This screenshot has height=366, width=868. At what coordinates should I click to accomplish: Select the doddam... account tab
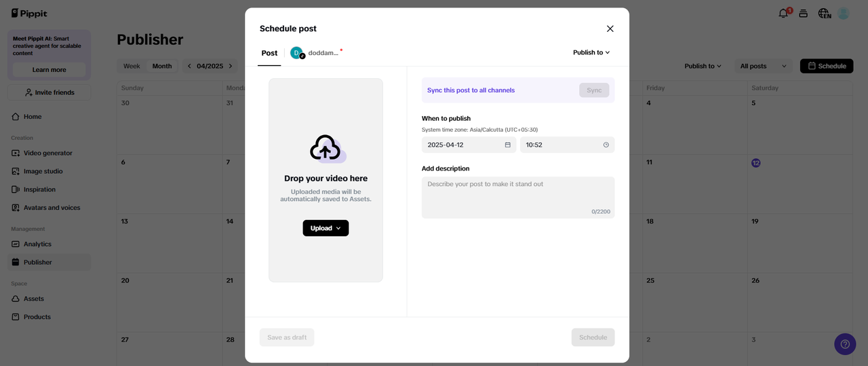pos(316,53)
